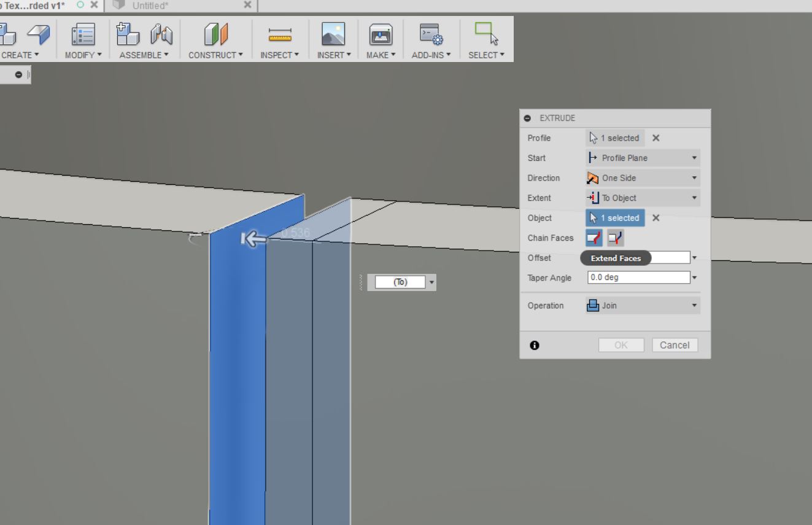Click the extrude arrow manipulator in viewport
The height and width of the screenshot is (525, 812).
click(253, 238)
